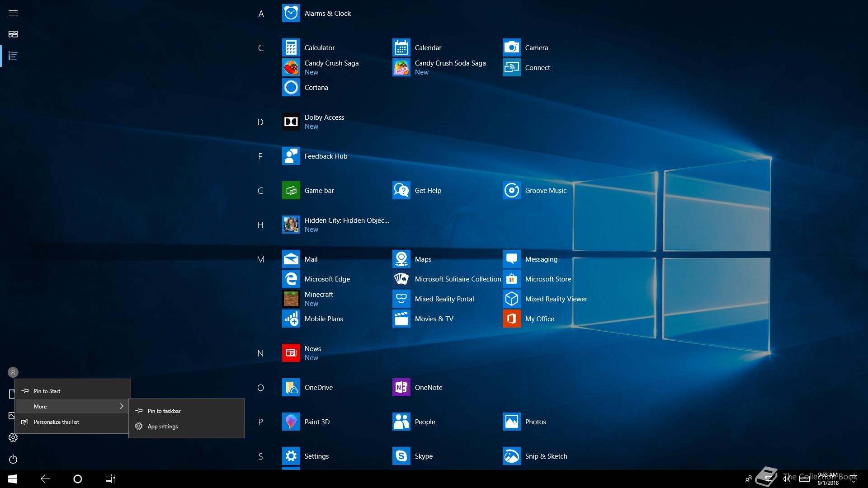Open the Get Help icon

point(401,191)
